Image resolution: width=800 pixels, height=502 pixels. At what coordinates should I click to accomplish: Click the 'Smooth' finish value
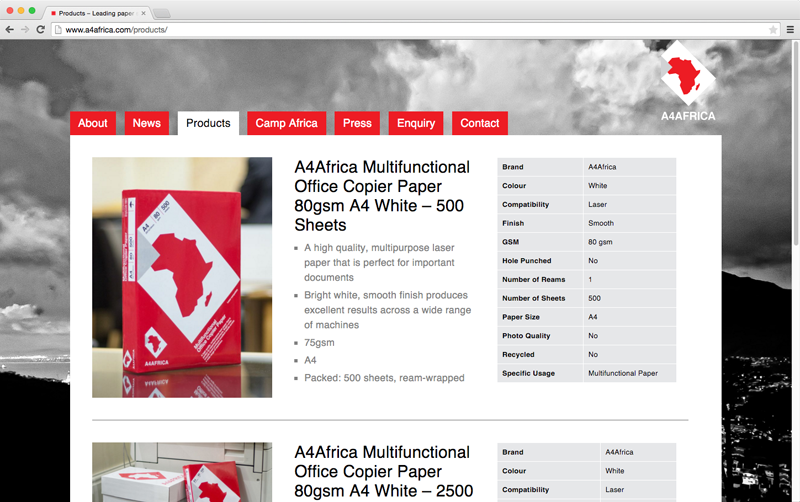click(x=601, y=223)
